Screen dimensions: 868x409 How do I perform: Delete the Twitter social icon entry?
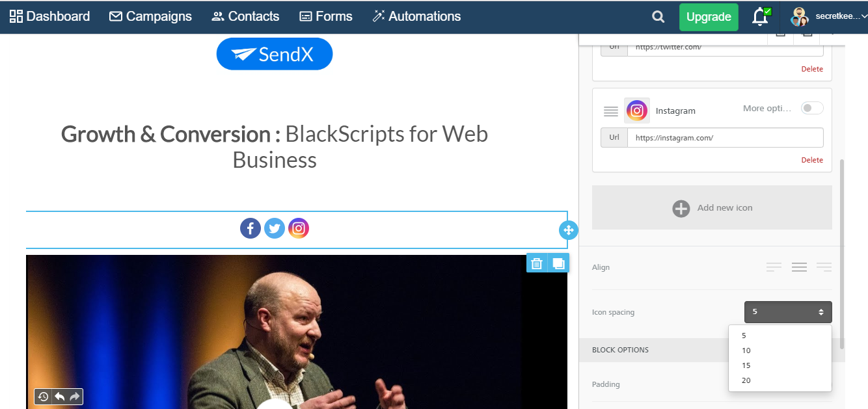[x=812, y=69]
